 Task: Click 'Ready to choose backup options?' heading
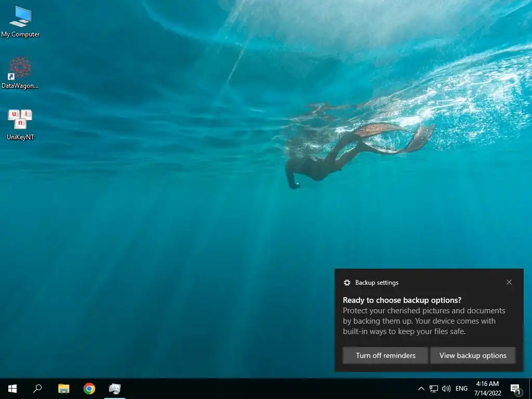click(402, 300)
